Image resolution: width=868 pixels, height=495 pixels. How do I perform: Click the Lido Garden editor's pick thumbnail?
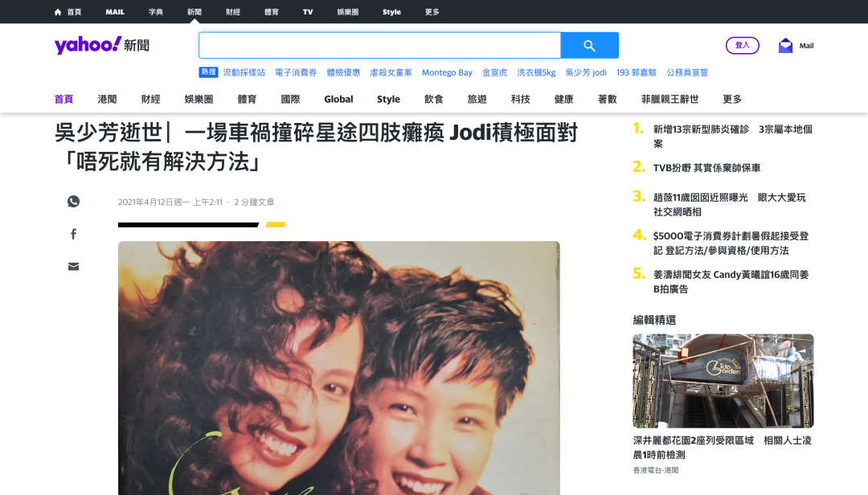pyautogui.click(x=723, y=381)
